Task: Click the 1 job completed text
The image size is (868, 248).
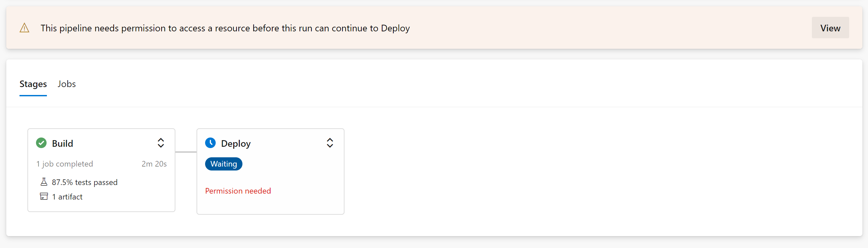Action: [65, 164]
